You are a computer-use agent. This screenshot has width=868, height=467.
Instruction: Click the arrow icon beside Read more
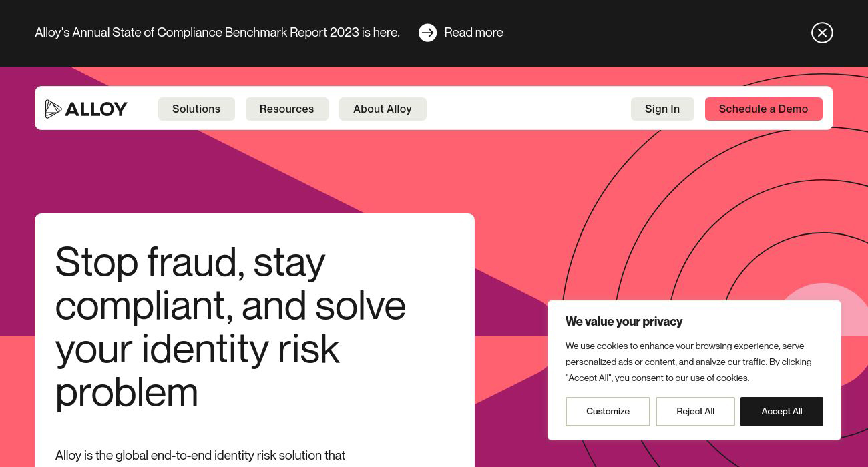[x=427, y=33]
